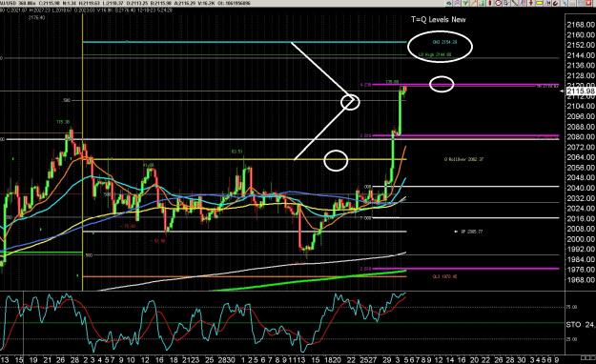Click the 29 date label on time axis

tap(387, 359)
